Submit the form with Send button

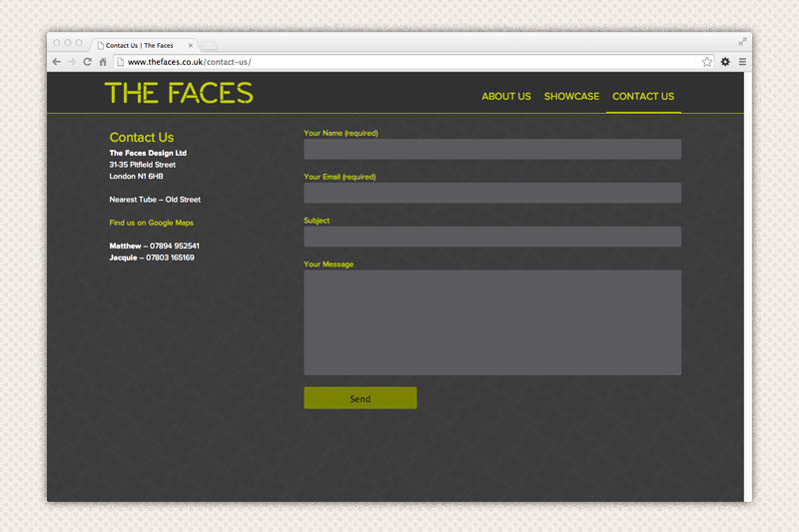(361, 397)
